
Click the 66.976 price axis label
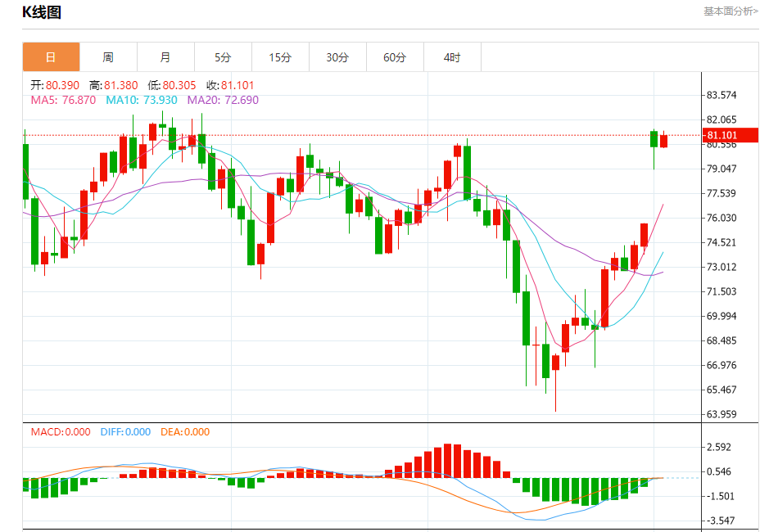click(x=722, y=365)
